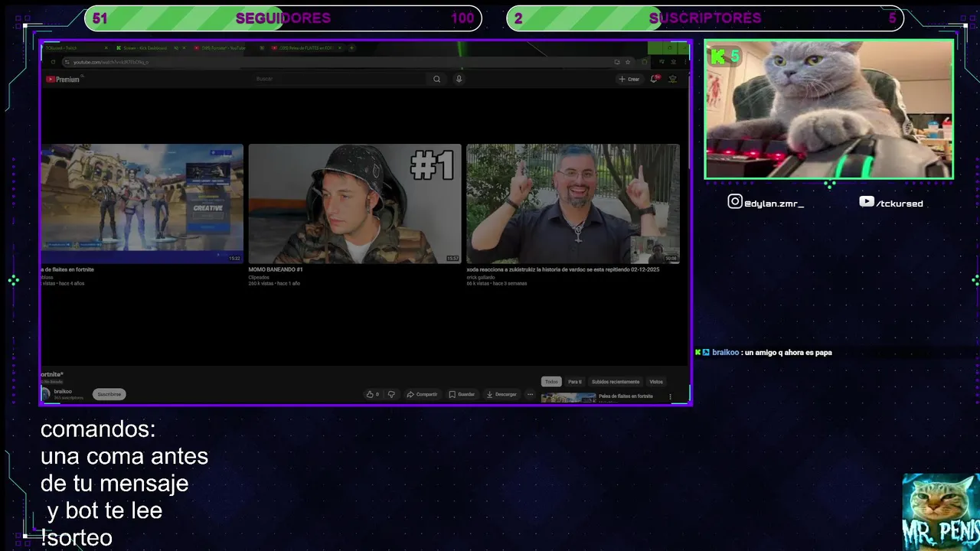Click the YouTube search magnifier button
The height and width of the screenshot is (551, 980).
(436, 79)
